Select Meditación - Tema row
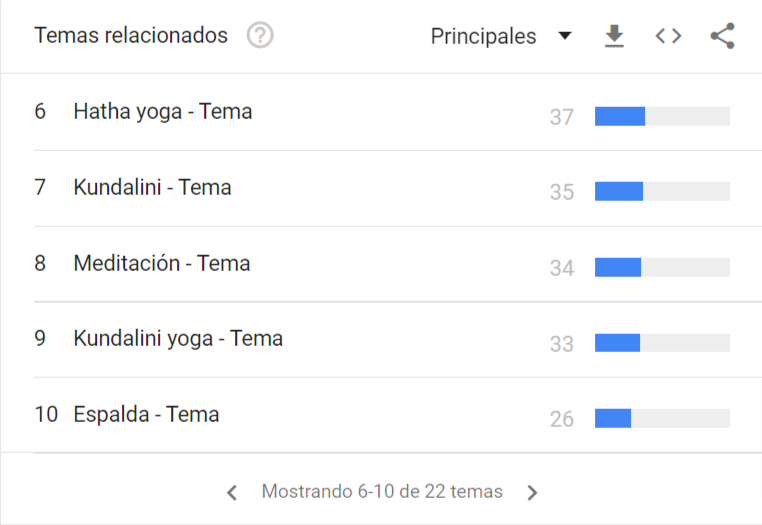This screenshot has height=525, width=762. 382,264
